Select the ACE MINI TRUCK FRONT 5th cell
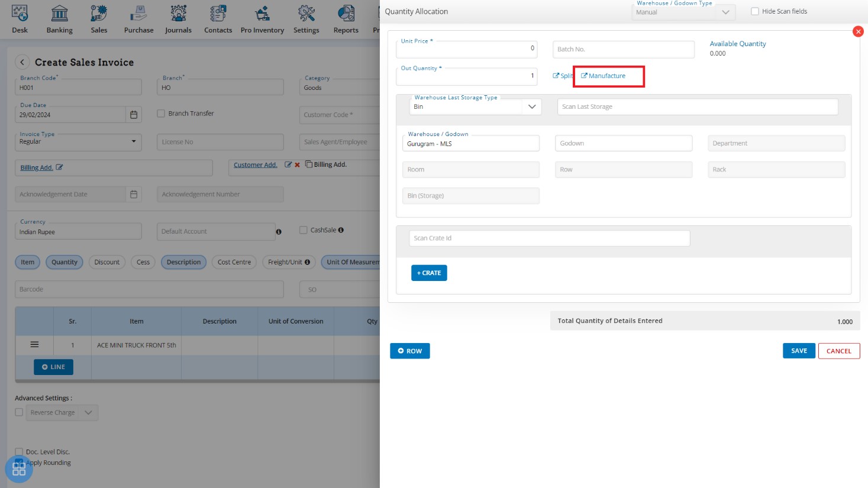The width and height of the screenshot is (868, 488). coord(137,345)
